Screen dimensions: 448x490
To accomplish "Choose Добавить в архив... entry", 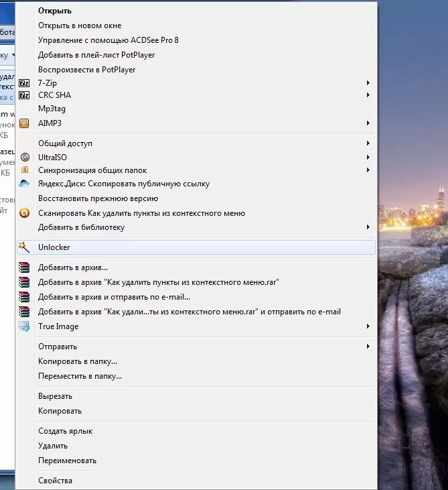I will 196,267.
